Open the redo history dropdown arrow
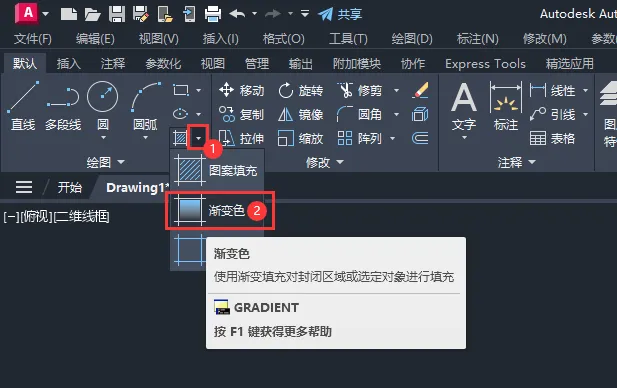Image resolution: width=617 pixels, height=388 pixels. [x=290, y=14]
